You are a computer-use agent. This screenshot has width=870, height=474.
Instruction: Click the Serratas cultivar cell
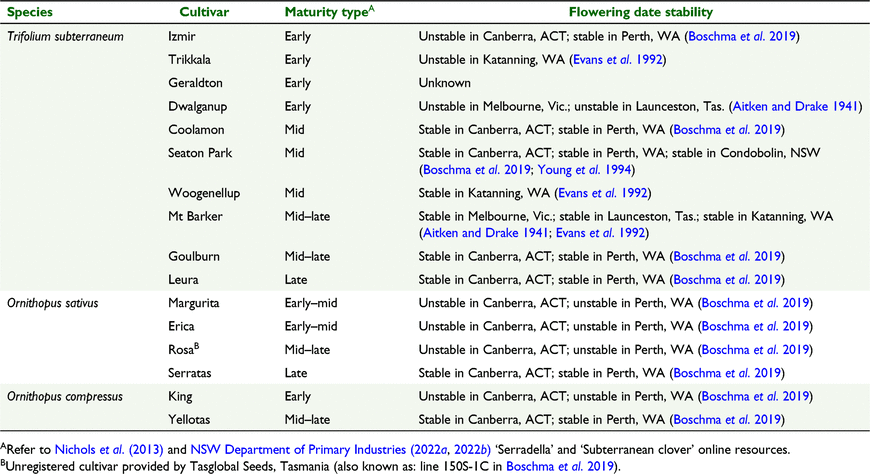click(x=190, y=373)
